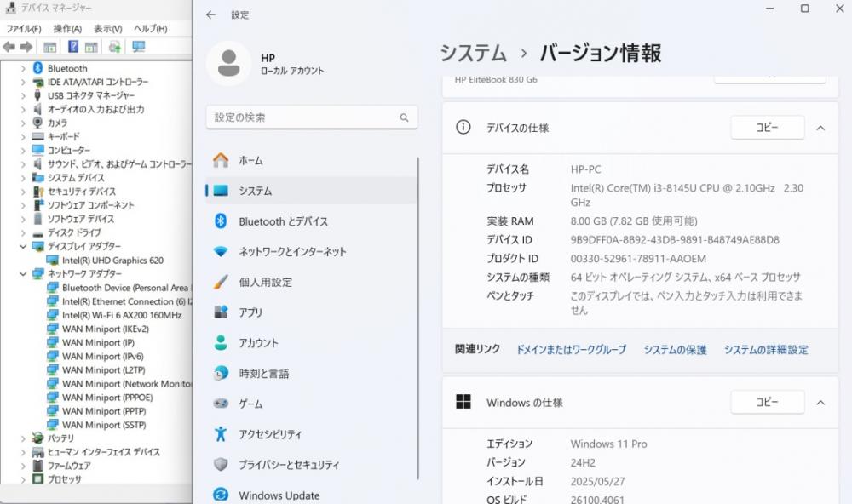
Task: Select Intel(R) Wi-Fi 6 AX200 160MHz adapter
Action: 122,315
